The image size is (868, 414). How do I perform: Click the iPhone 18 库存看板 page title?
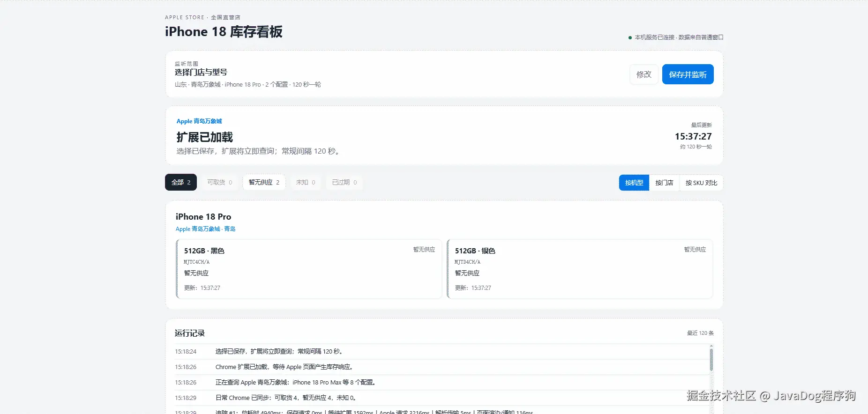[224, 32]
